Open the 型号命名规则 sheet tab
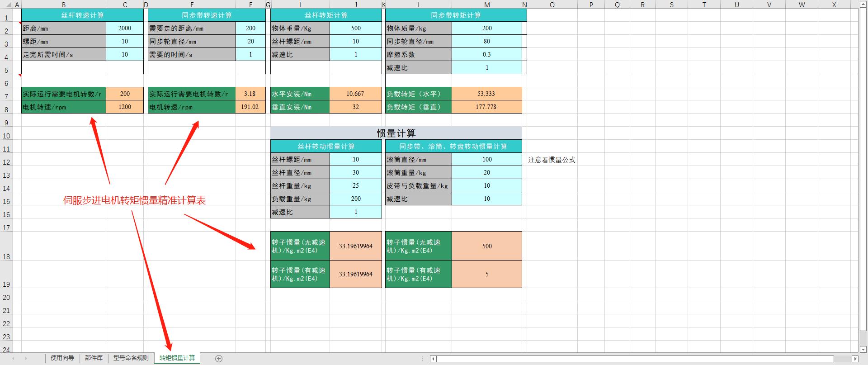Viewport: 868px width, 365px height. pyautogui.click(x=131, y=358)
